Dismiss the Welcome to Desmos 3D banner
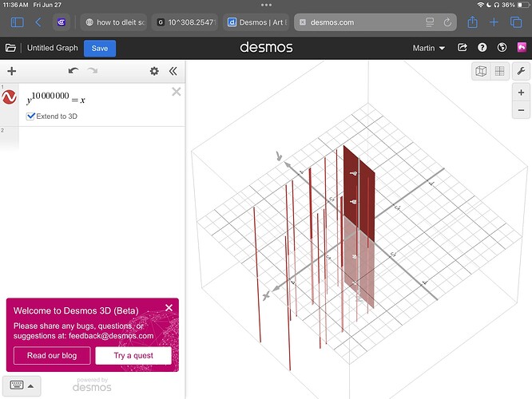Viewport: 532px width, 399px height. 169,307
